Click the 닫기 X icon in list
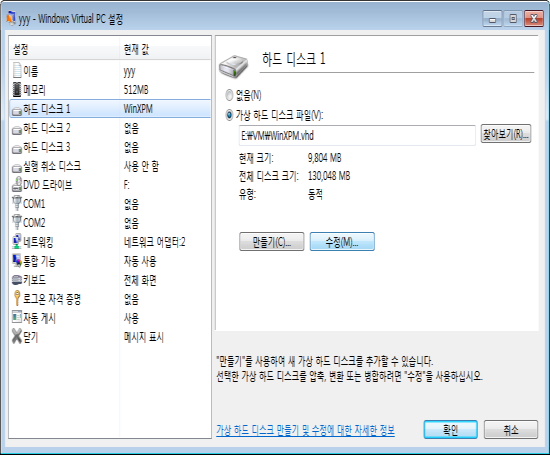Viewport: 550px width, 455px height. (17, 336)
